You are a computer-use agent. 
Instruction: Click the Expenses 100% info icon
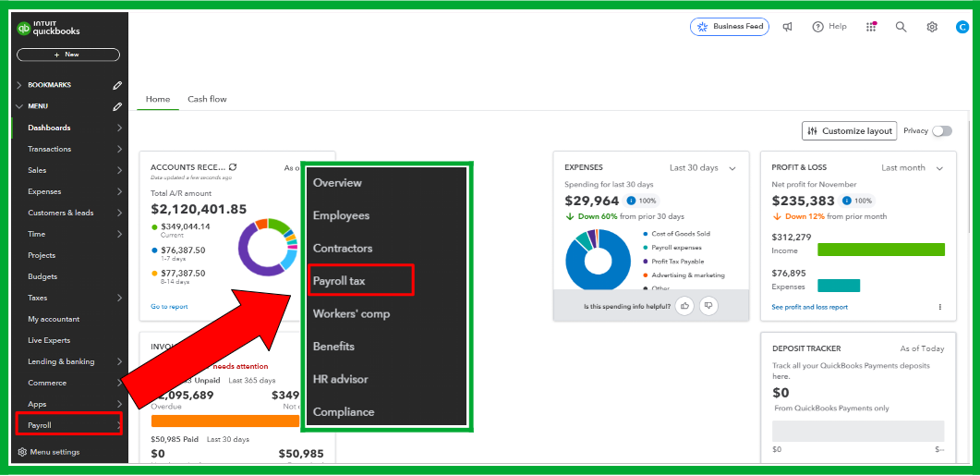point(631,201)
